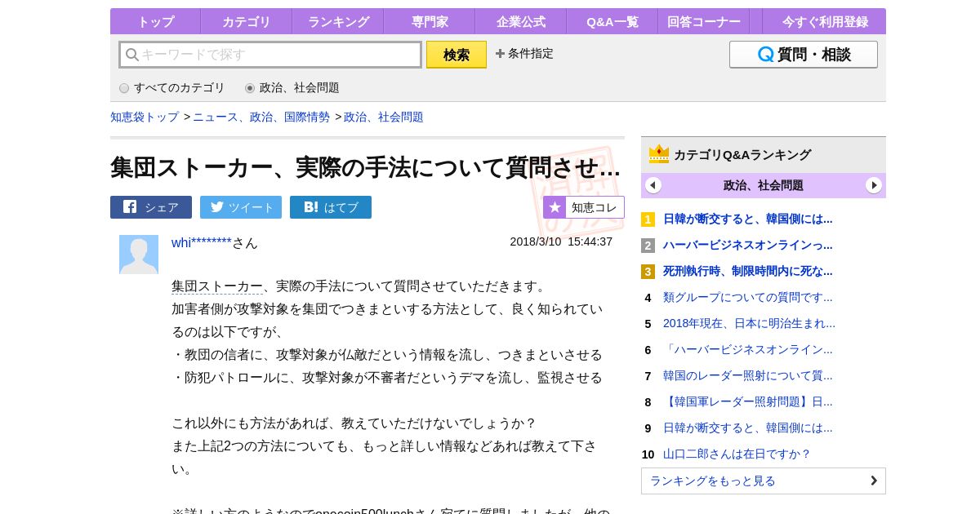Go to previous ranking category arrow
This screenshot has height=514, width=980.
(x=653, y=185)
